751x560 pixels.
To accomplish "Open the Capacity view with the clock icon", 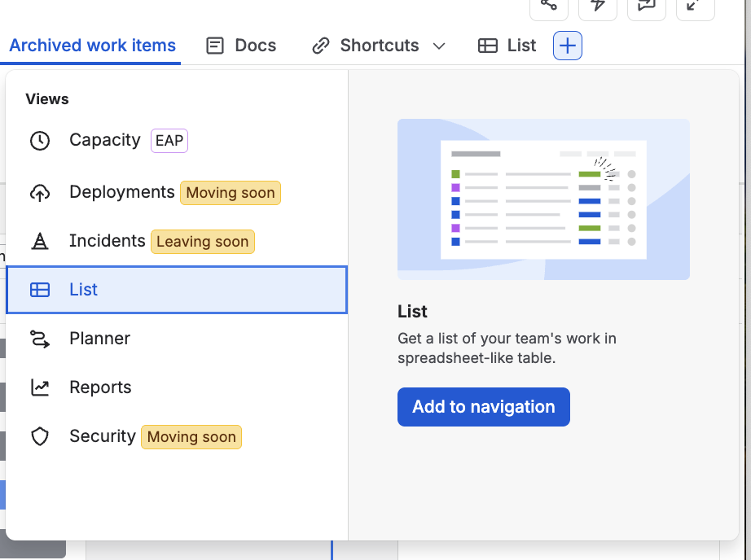I will pyautogui.click(x=40, y=141).
